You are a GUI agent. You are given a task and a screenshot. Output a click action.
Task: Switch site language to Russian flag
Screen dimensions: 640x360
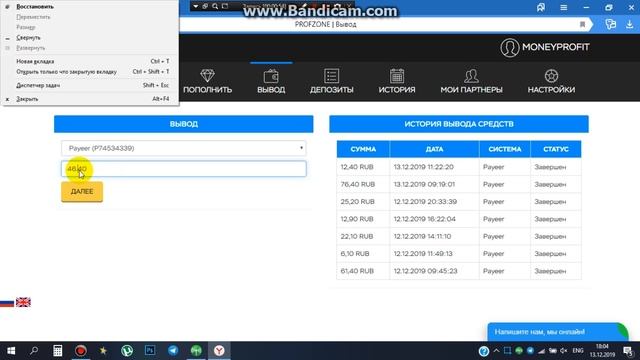tap(7, 302)
